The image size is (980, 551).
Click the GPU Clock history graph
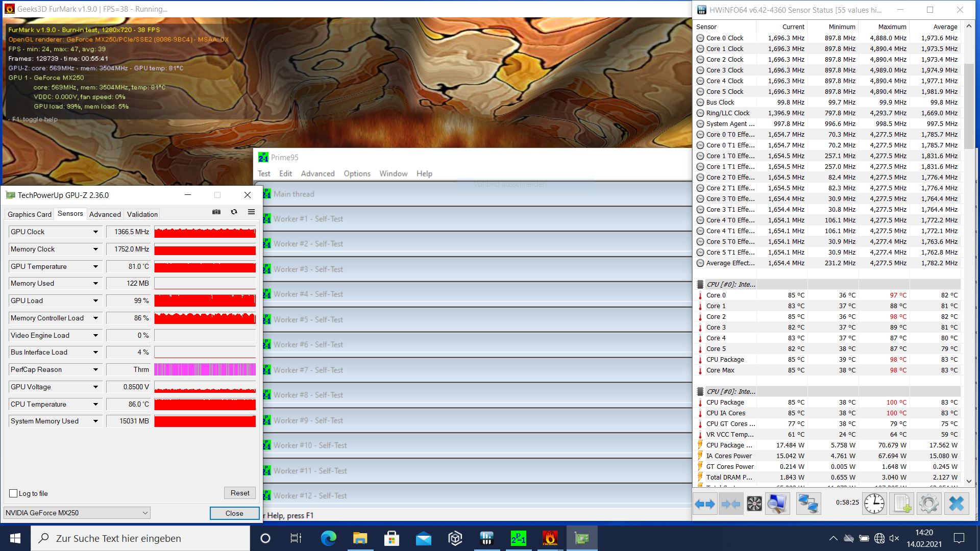click(x=205, y=232)
